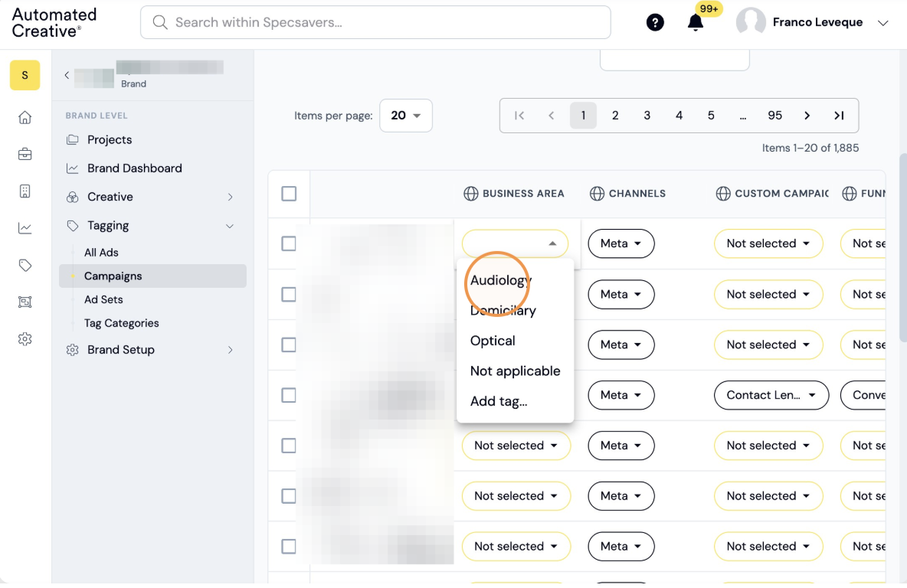907x588 pixels.
Task: Click the Business Area column header
Action: coord(514,194)
